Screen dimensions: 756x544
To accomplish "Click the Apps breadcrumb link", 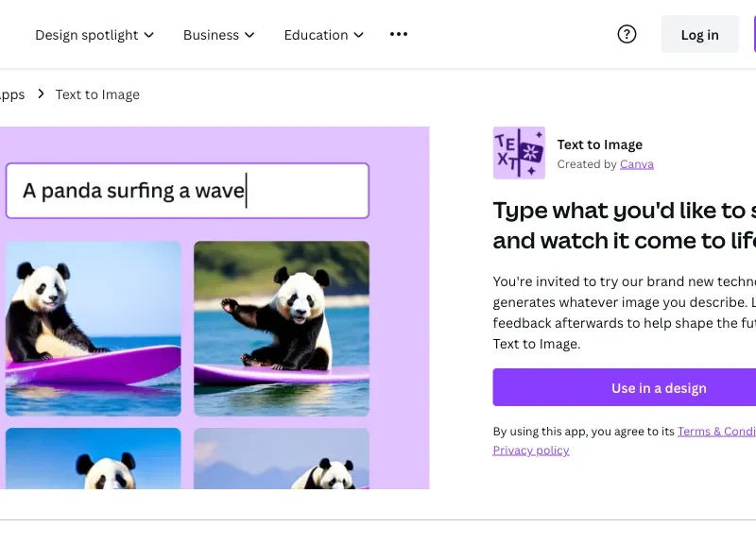I will [12, 94].
